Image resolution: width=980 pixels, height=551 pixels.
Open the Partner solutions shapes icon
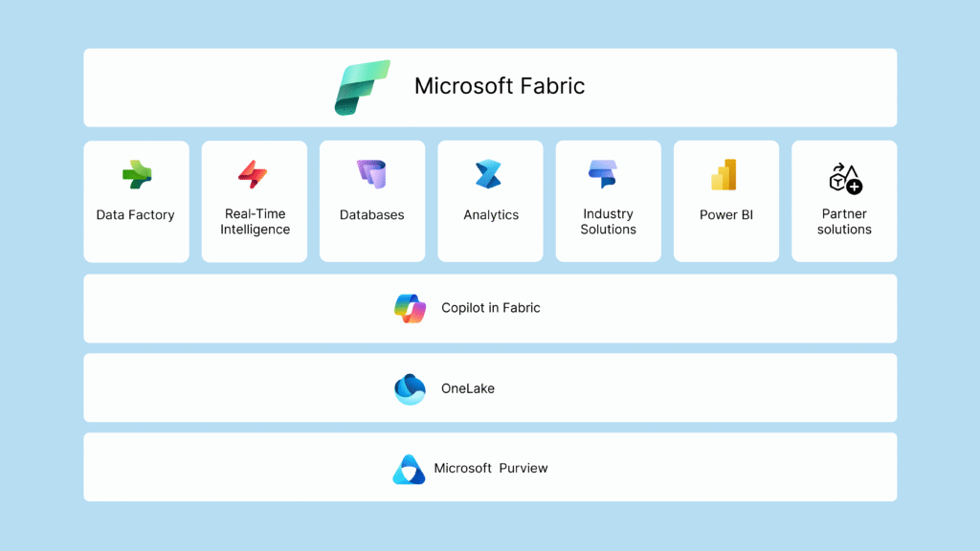click(x=844, y=178)
